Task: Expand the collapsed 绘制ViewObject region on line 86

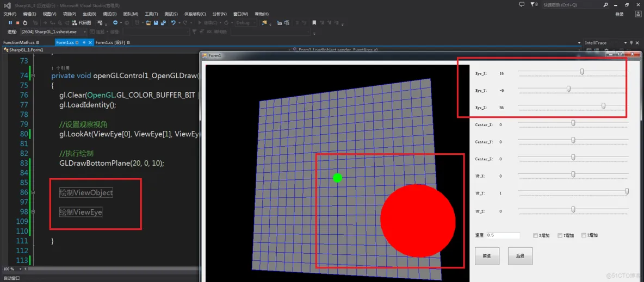Action: pos(33,192)
